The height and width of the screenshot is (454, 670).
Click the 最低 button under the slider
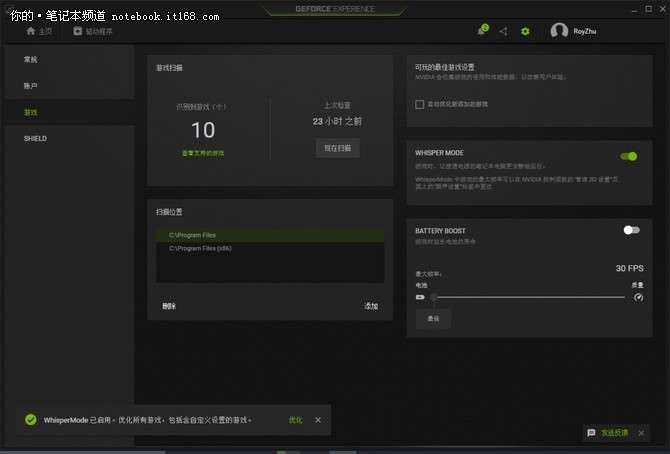433,318
